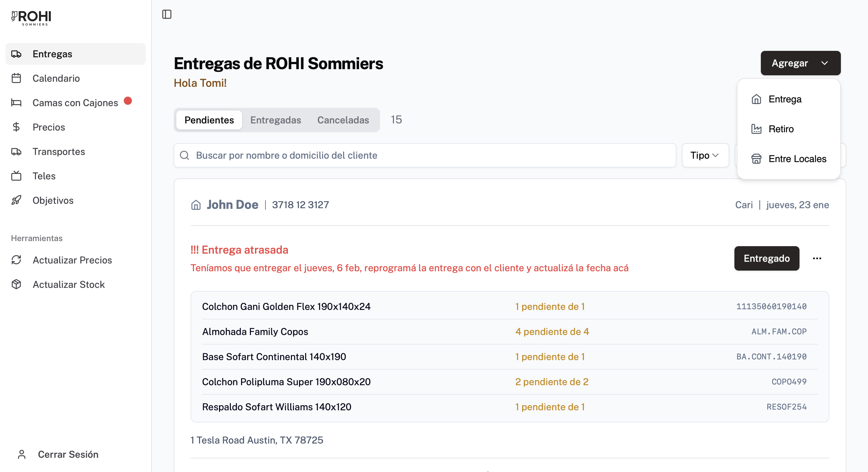Switch to the Pendientes tab
The image size is (868, 472).
point(209,120)
